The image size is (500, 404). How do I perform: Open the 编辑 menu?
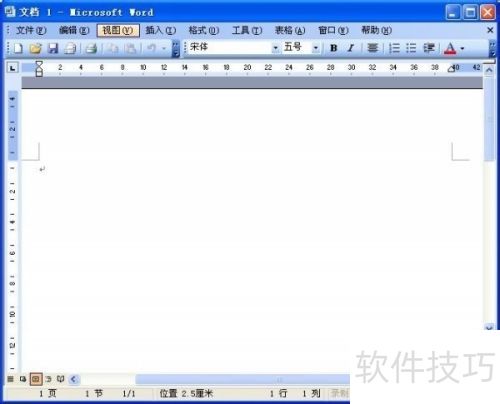click(74, 30)
